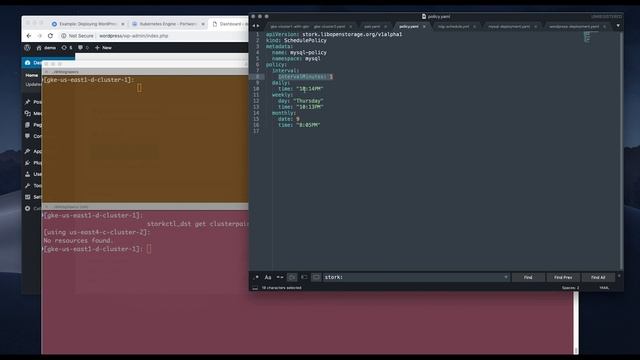640x360 pixels.
Task: Open the find history dropdown arrow
Action: [506, 277]
